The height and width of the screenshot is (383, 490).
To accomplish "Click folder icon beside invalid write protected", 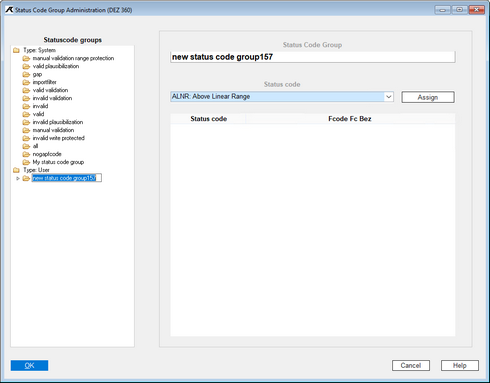I will (26, 138).
